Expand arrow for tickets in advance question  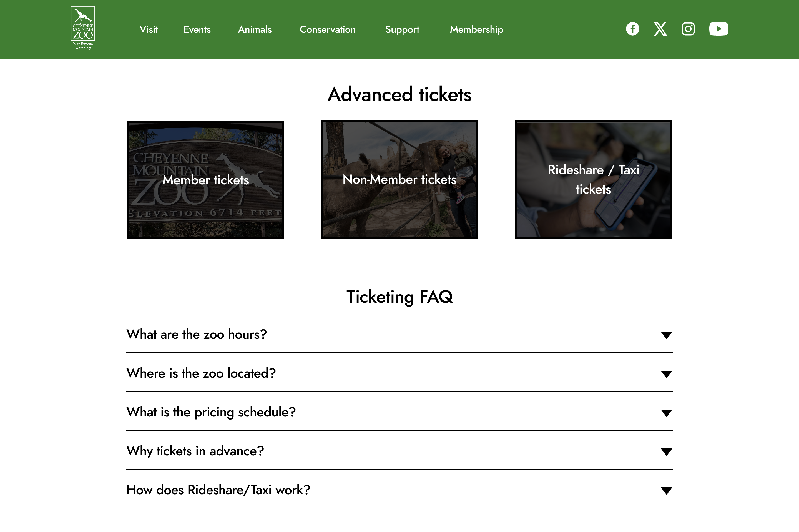point(666,452)
